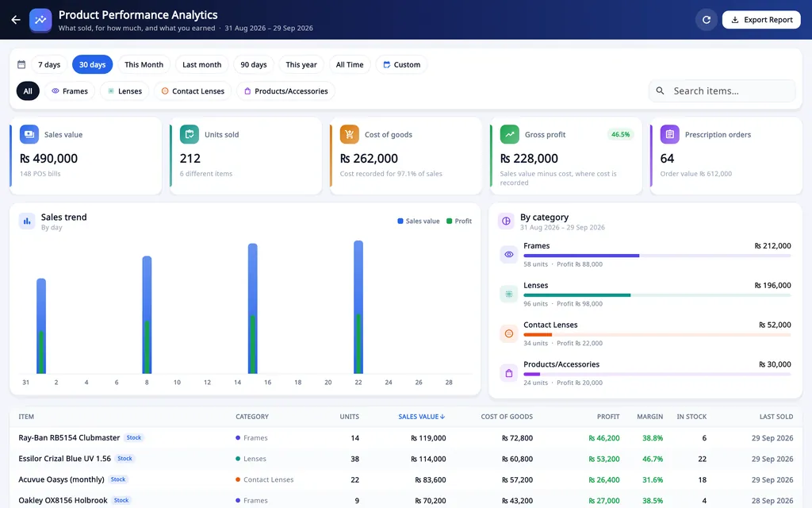Click the 46.5% gross margin badge
This screenshot has height=508, width=812.
click(x=620, y=134)
